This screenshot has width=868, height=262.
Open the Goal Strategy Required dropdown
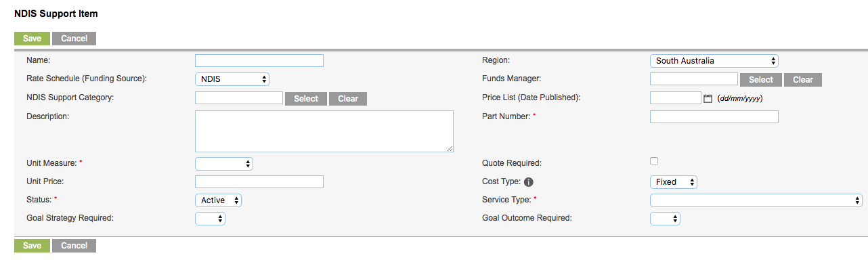coord(210,219)
